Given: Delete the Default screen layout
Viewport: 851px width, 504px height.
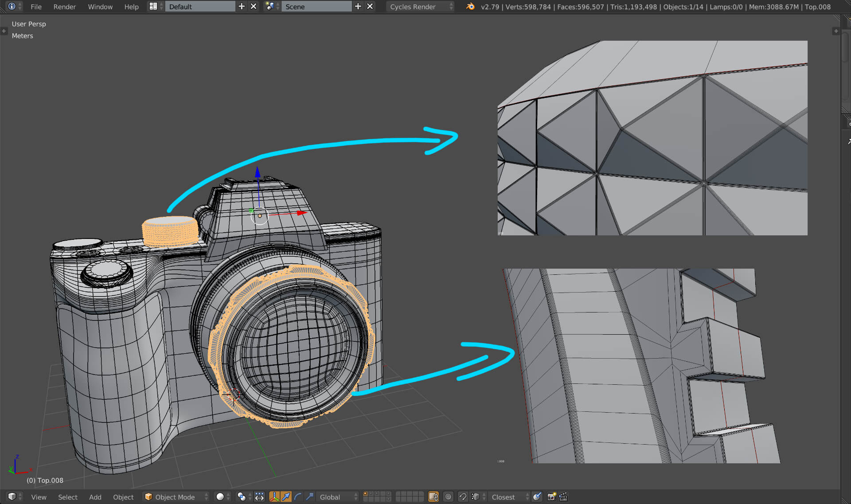Looking at the screenshot, I should 254,7.
